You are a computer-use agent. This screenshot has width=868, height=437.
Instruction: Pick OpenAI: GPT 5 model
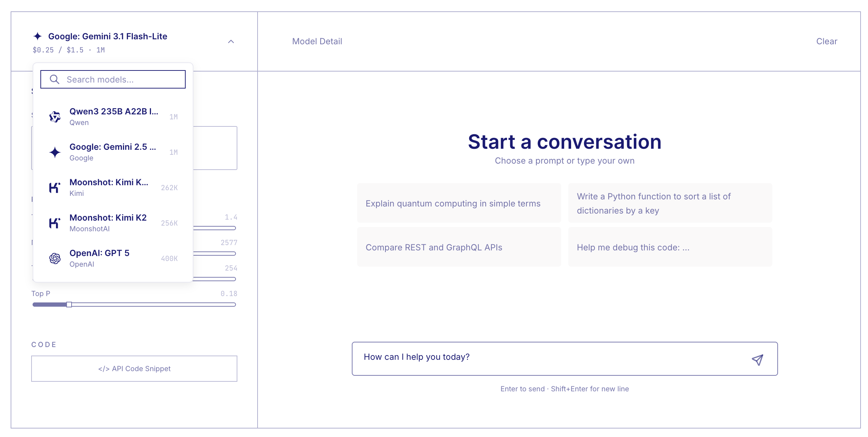pyautogui.click(x=113, y=258)
